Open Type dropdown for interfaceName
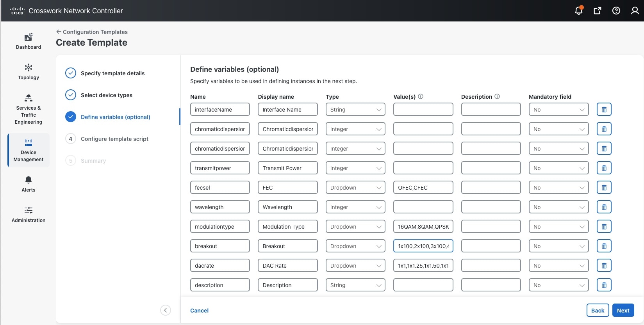 coord(355,109)
